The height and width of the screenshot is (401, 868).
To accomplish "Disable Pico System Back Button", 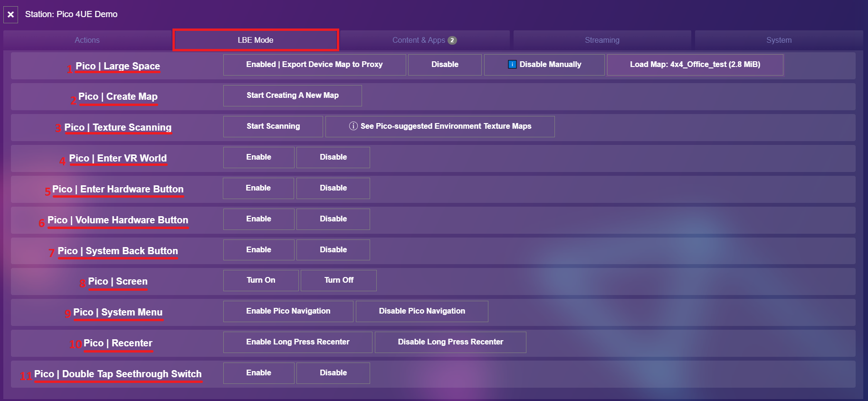I will point(333,250).
